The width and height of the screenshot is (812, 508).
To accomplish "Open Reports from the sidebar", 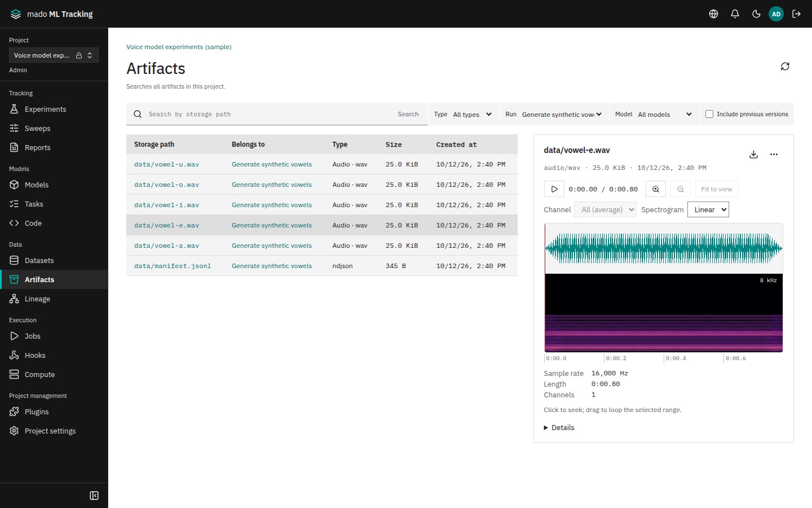I will tap(54, 148).
